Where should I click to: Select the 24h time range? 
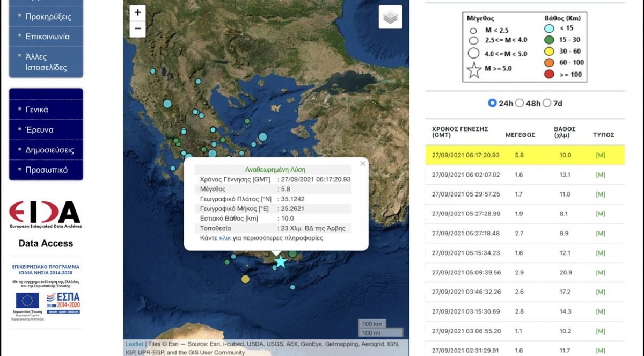[x=492, y=103]
